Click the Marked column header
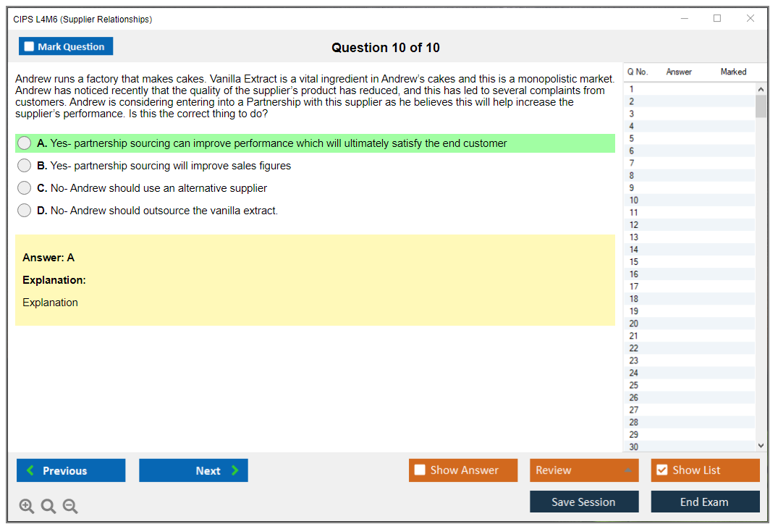 click(733, 72)
